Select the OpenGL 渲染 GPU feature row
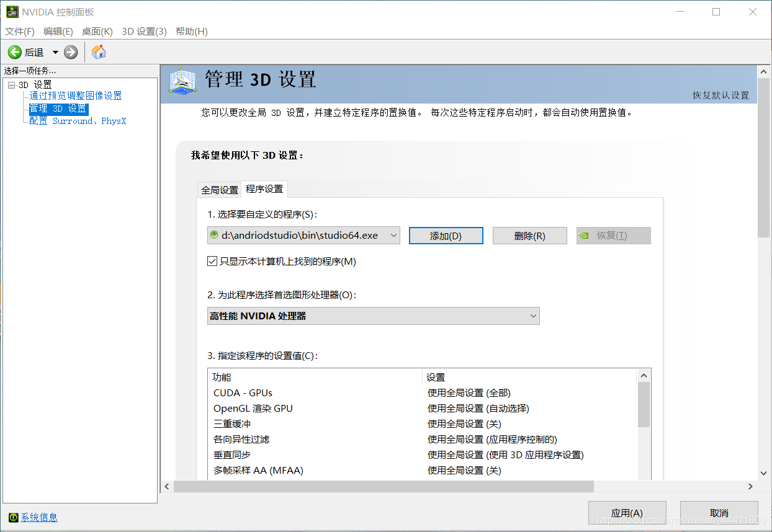The image size is (772, 532). 423,408
